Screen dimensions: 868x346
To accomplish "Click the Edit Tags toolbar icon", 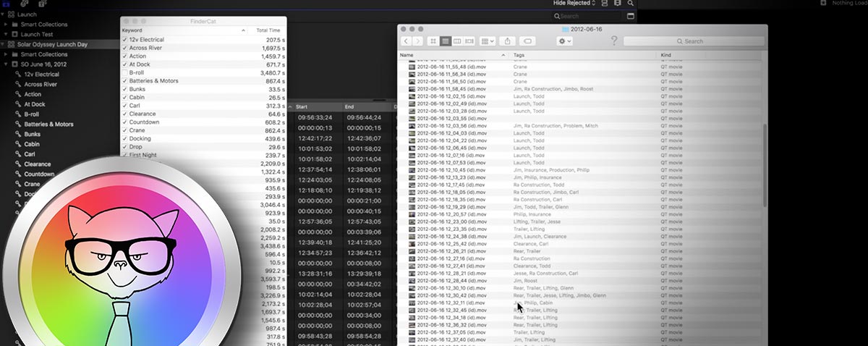I will point(528,41).
